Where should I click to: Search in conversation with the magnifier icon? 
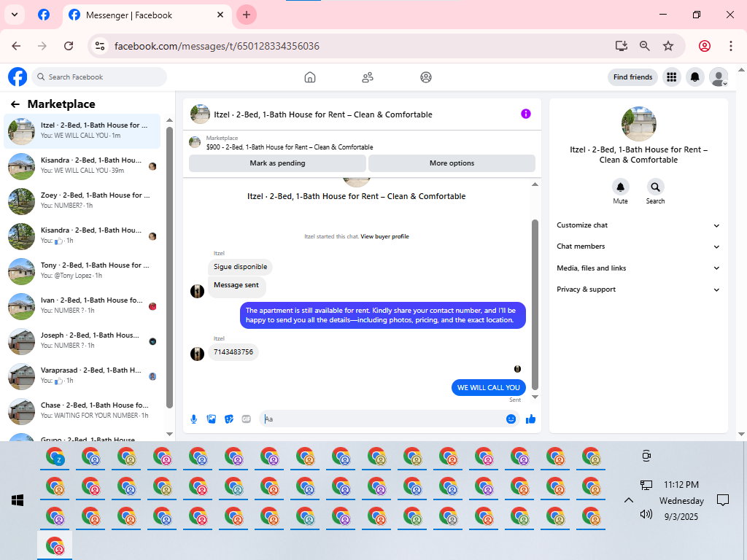tap(656, 187)
